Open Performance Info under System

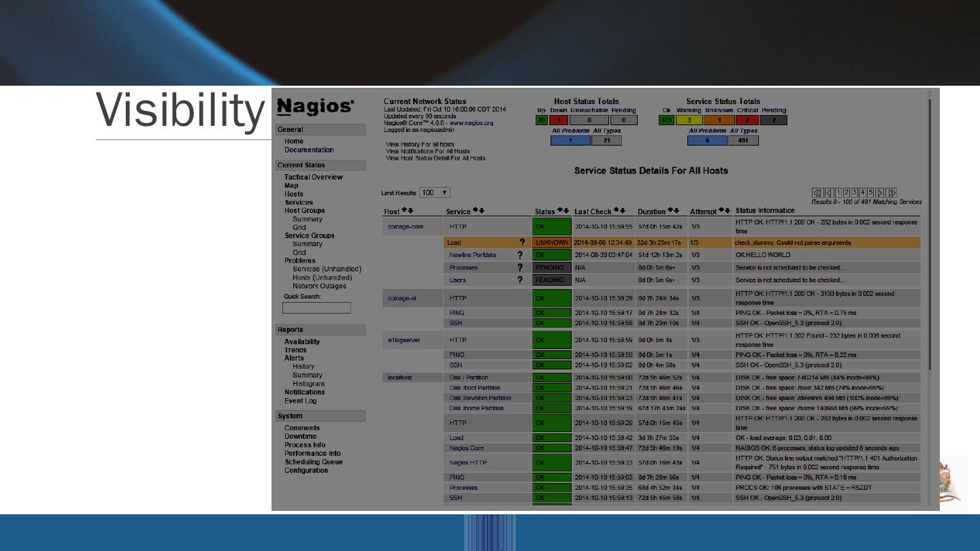point(312,454)
